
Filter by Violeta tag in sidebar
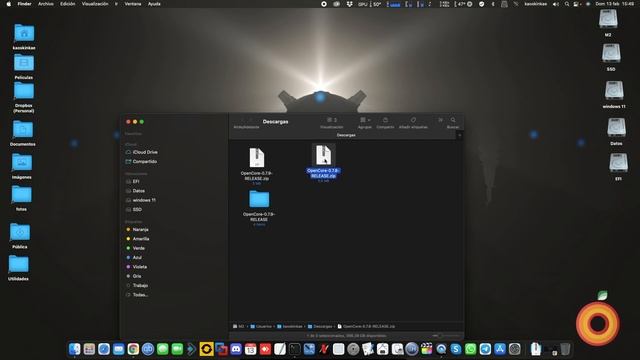(x=137, y=267)
